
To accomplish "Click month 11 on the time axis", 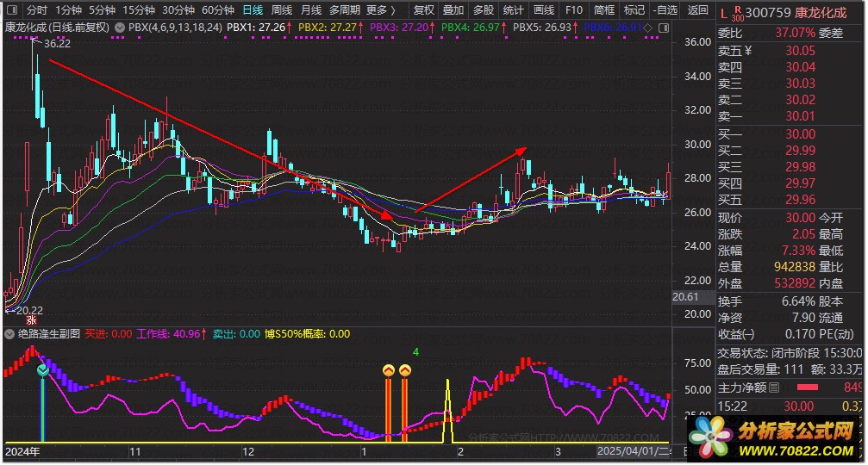I will (x=134, y=452).
